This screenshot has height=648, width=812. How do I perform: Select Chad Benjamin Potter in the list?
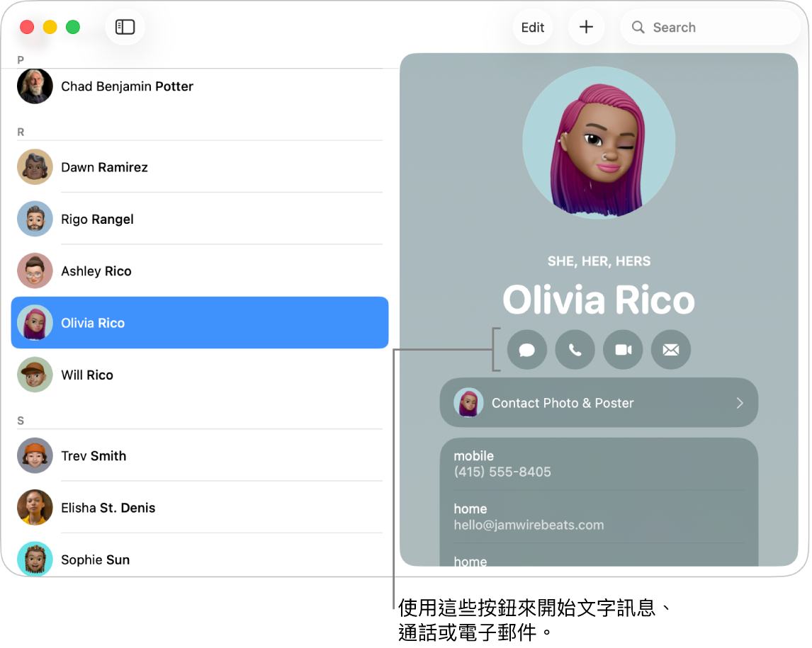click(x=200, y=86)
